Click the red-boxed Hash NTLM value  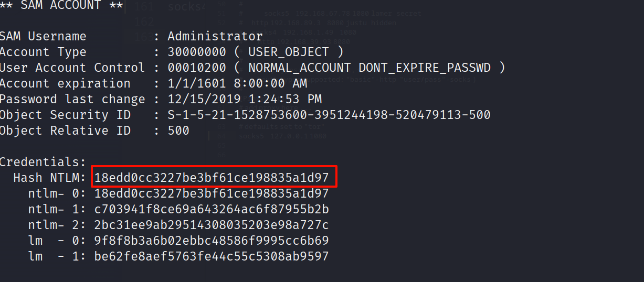[x=212, y=178]
